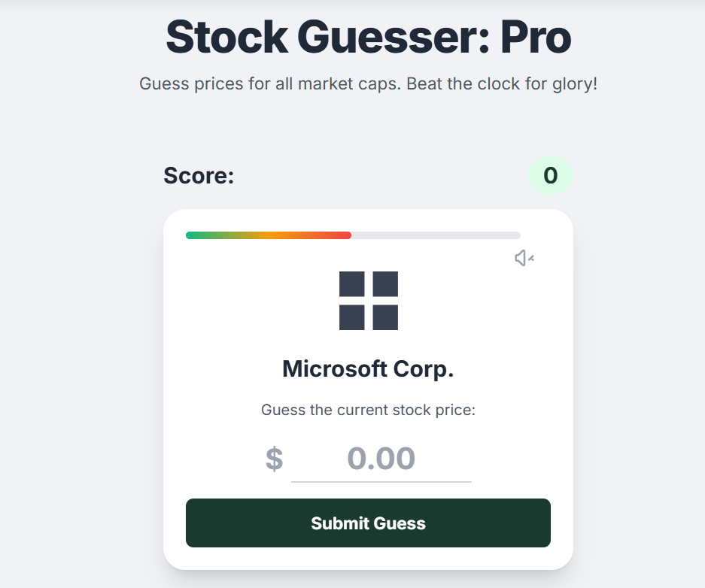
Task: Click the dollar sign symbol
Action: click(x=275, y=459)
